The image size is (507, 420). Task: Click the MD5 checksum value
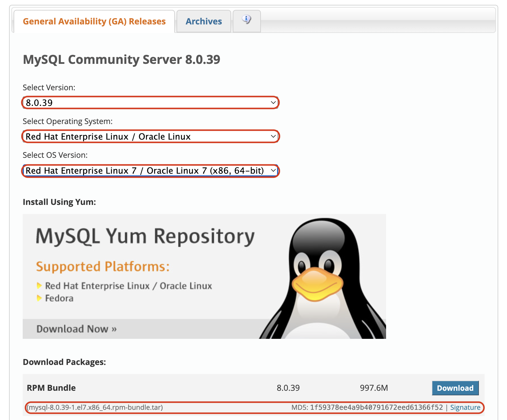click(376, 408)
